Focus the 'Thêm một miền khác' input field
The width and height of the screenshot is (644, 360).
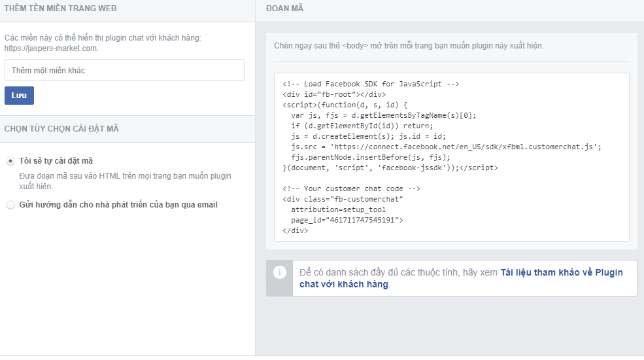[124, 70]
